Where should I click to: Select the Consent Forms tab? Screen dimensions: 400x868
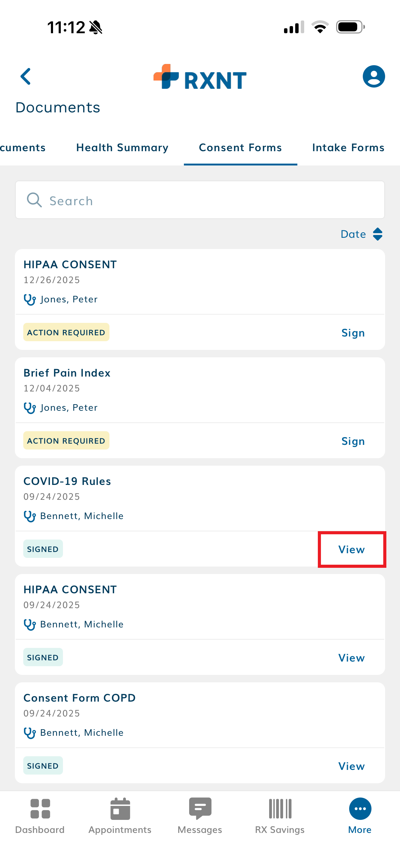tap(240, 147)
